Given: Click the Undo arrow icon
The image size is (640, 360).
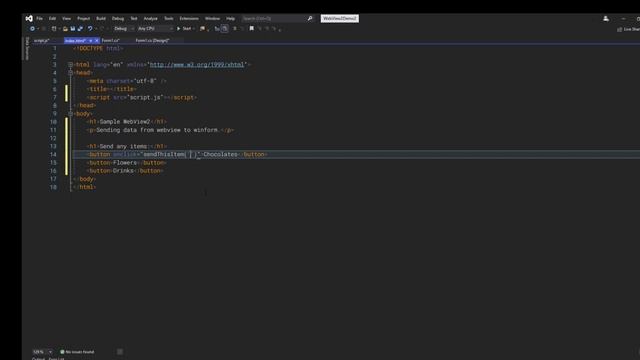Looking at the screenshot, I should click(x=90, y=29).
